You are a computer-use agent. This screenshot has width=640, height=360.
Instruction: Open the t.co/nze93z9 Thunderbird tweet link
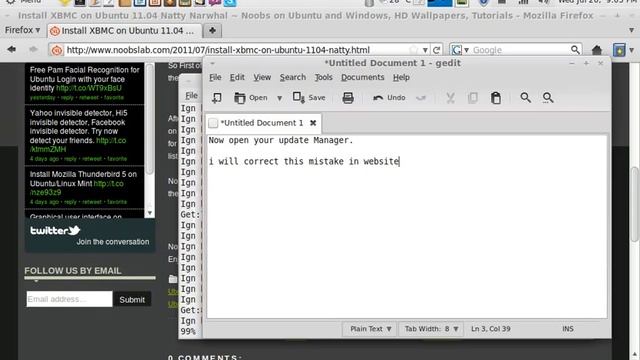tap(77, 188)
